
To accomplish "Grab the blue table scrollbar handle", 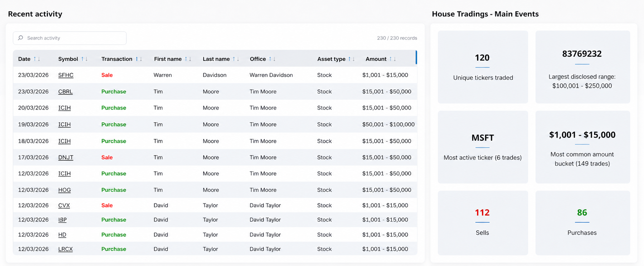I will pos(416,57).
